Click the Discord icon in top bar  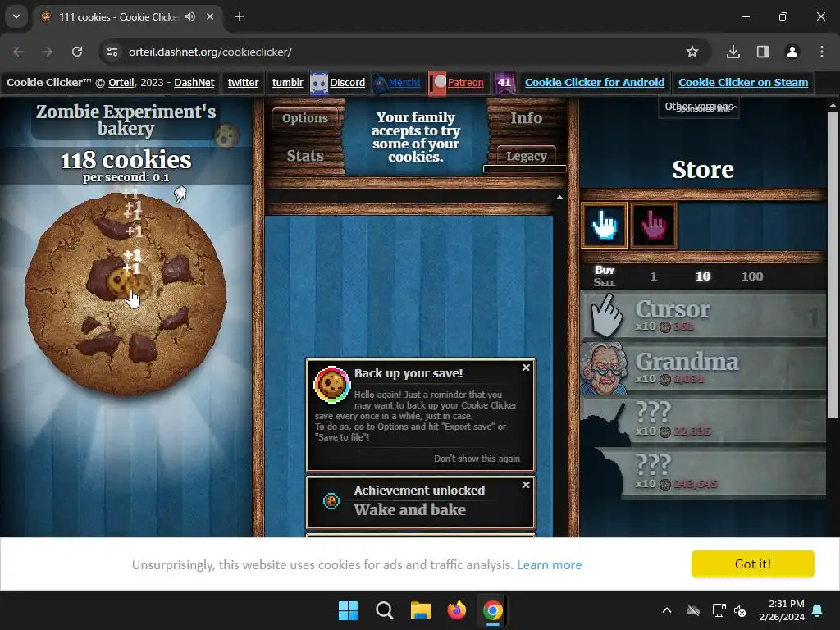pyautogui.click(x=319, y=83)
